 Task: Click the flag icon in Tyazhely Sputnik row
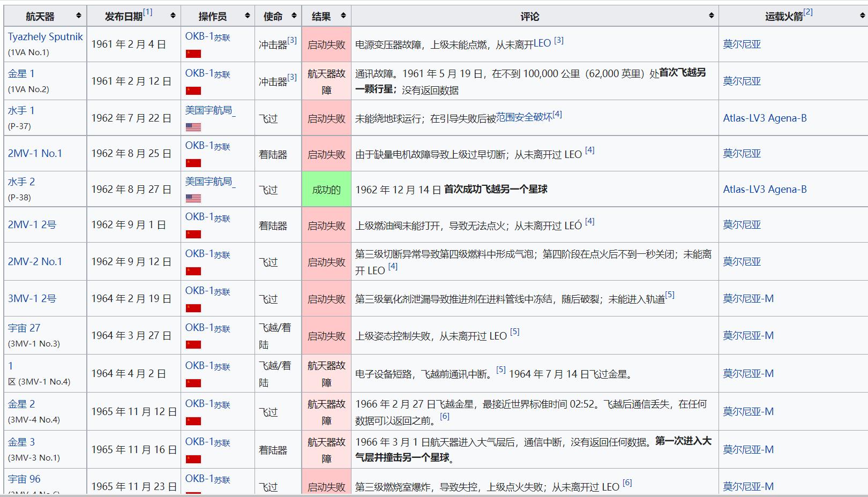point(193,54)
